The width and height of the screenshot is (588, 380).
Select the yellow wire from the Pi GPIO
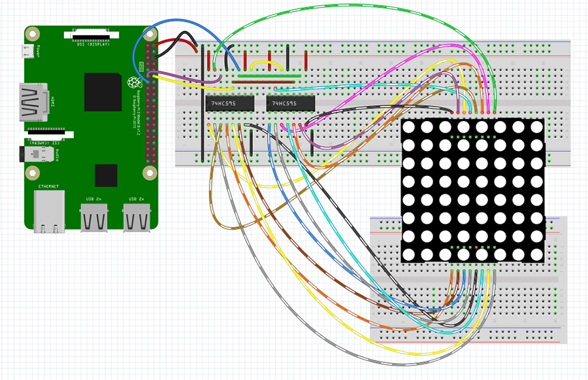[x=193, y=84]
